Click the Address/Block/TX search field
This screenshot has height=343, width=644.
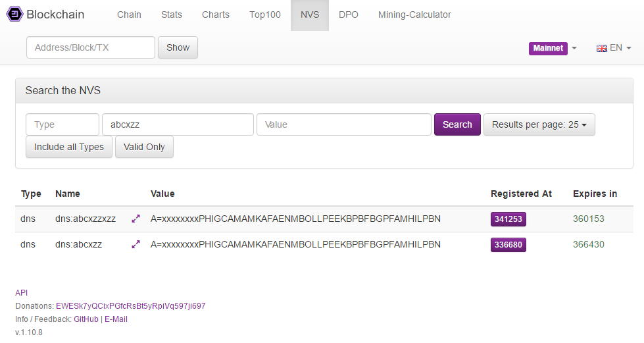pos(91,47)
